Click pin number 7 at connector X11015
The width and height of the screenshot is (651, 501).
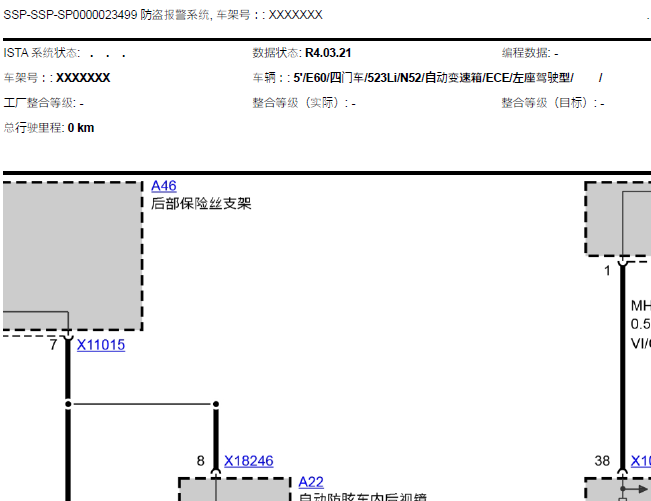click(53, 345)
